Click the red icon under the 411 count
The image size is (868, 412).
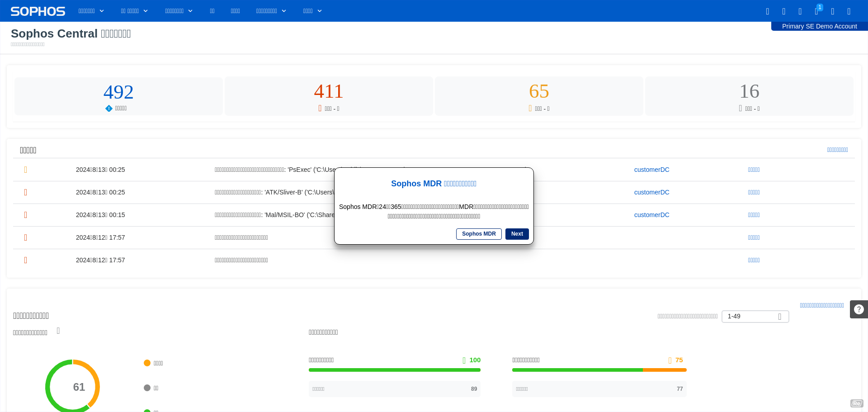pos(320,109)
